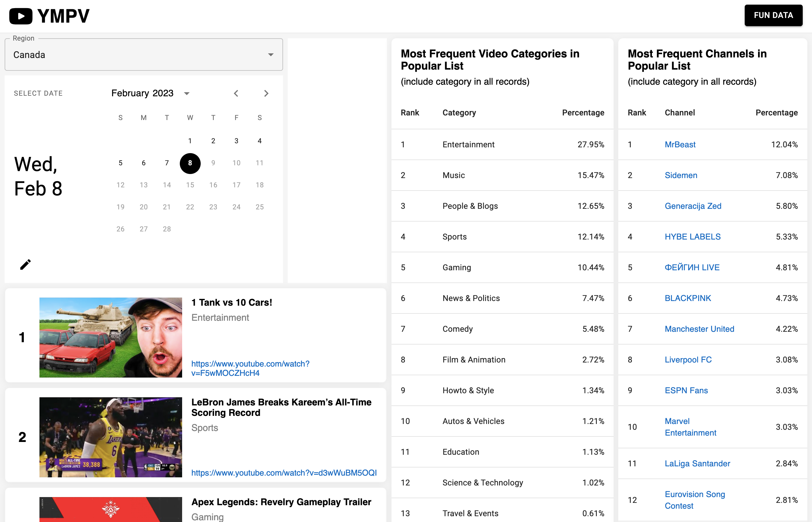Click the Liverpool FC channel link
The height and width of the screenshot is (522, 812).
pyautogui.click(x=688, y=360)
